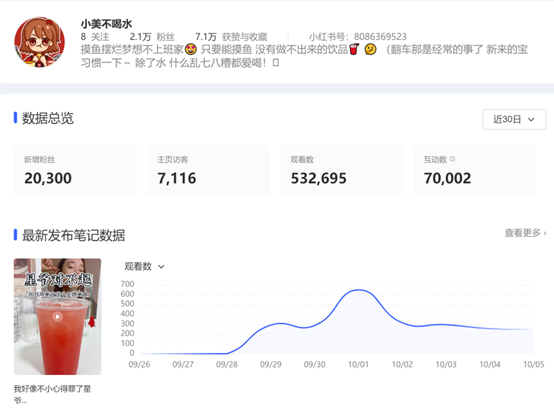Screen dimensions: 554x411
Task: Click the 2.1万 粉丝 followers count
Action: tap(152, 37)
